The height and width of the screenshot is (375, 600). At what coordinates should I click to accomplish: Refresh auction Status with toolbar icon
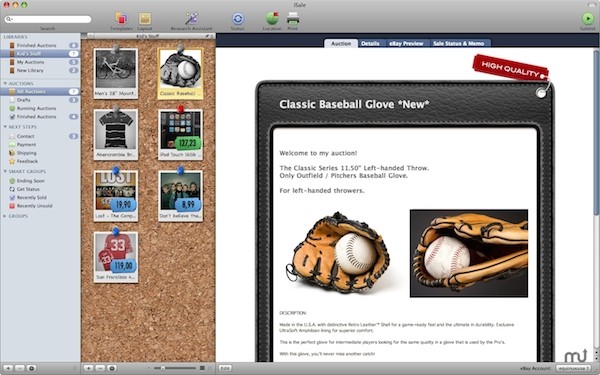(238, 19)
